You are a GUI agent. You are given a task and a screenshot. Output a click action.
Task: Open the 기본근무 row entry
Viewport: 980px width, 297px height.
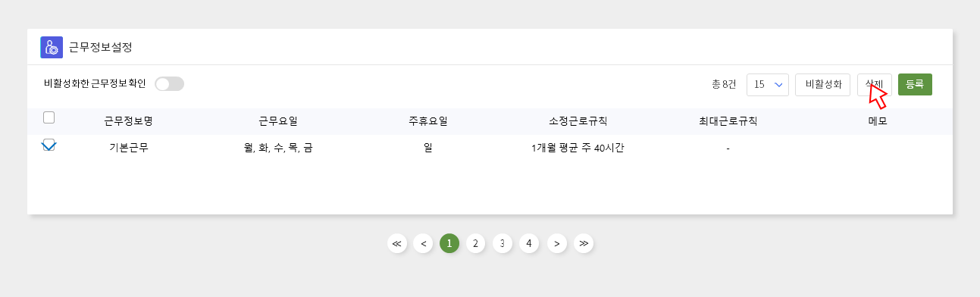(128, 148)
